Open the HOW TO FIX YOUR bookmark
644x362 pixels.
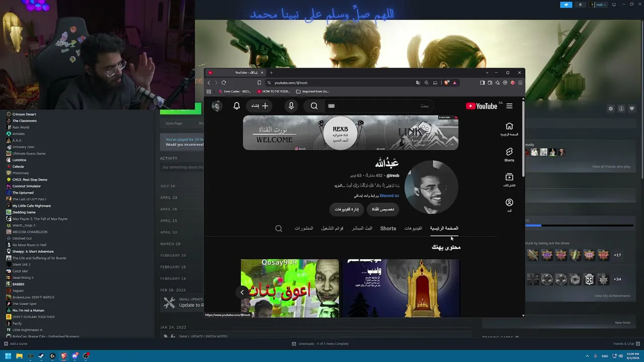click(274, 92)
